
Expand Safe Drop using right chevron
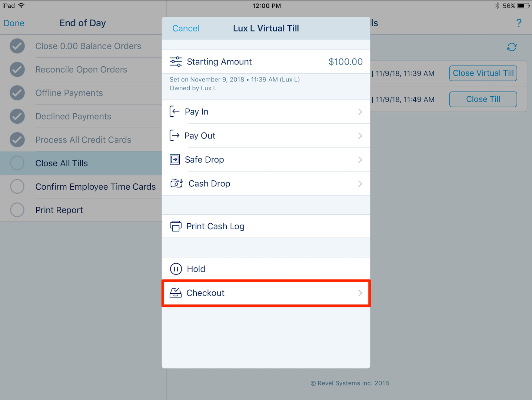(x=360, y=160)
